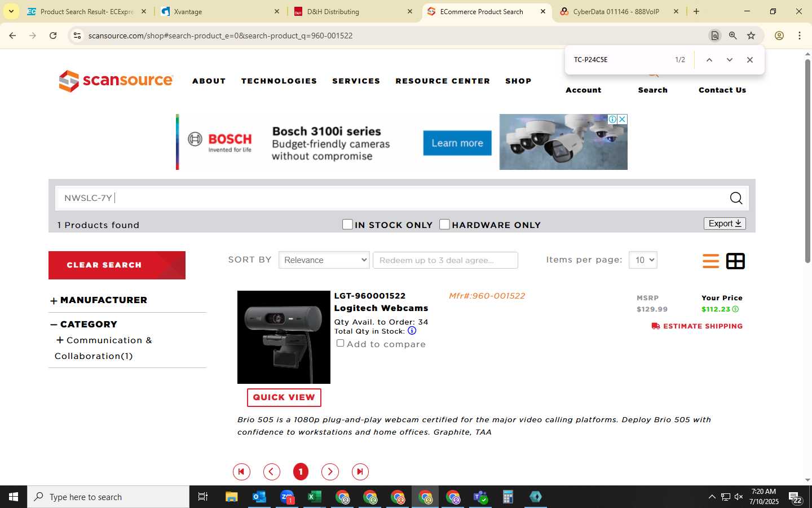The image size is (812, 508).
Task: Click the search magnifier icon in product search bar
Action: tap(736, 198)
